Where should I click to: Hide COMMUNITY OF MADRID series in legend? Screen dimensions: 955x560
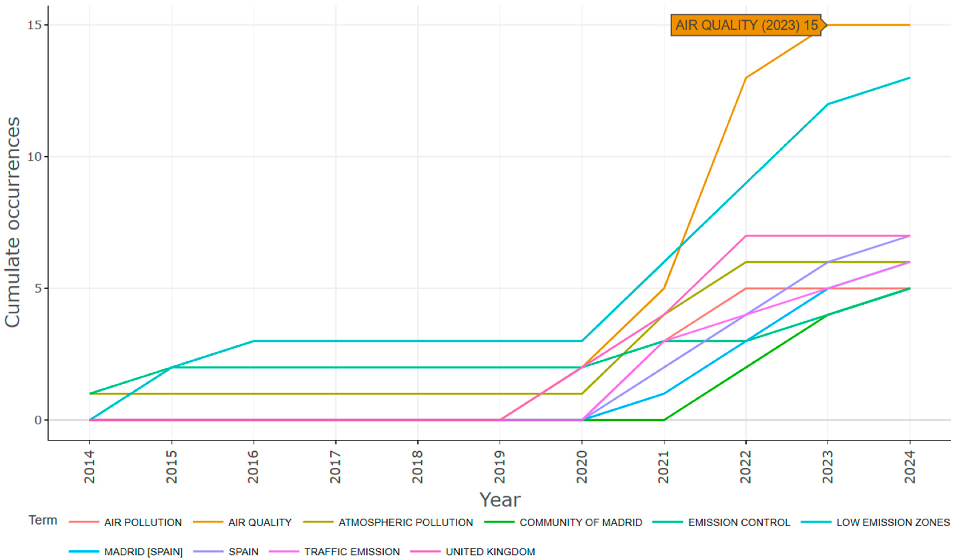[581, 523]
